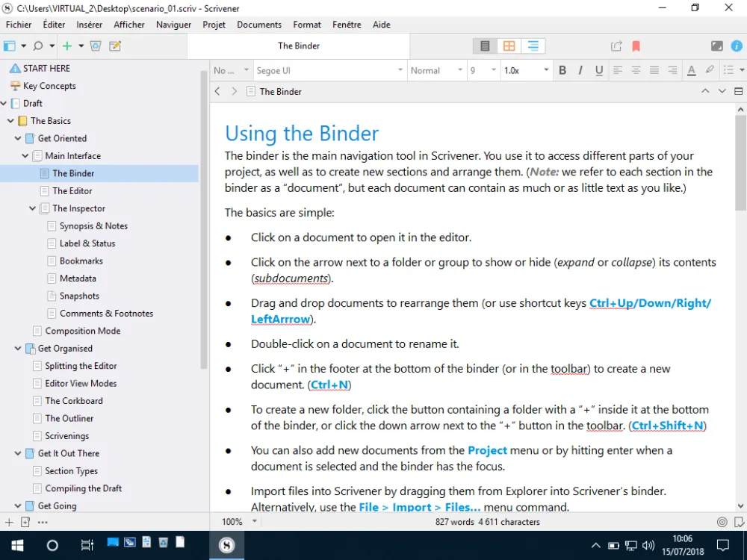This screenshot has width=747, height=560.
Task: Collapse The Inspector group
Action: [x=32, y=208]
